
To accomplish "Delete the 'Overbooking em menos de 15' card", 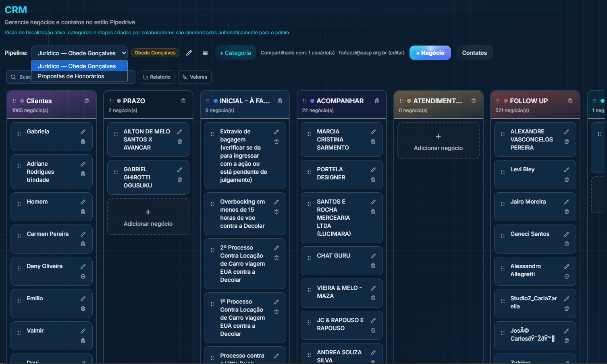I will coord(276,212).
